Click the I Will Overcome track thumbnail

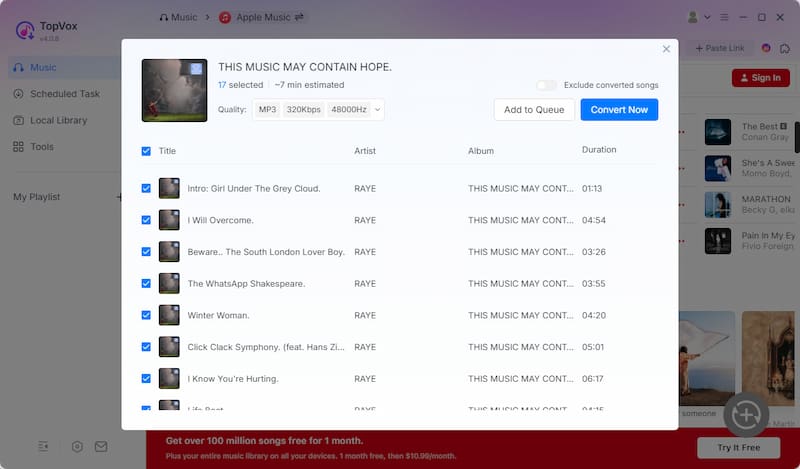tap(169, 220)
